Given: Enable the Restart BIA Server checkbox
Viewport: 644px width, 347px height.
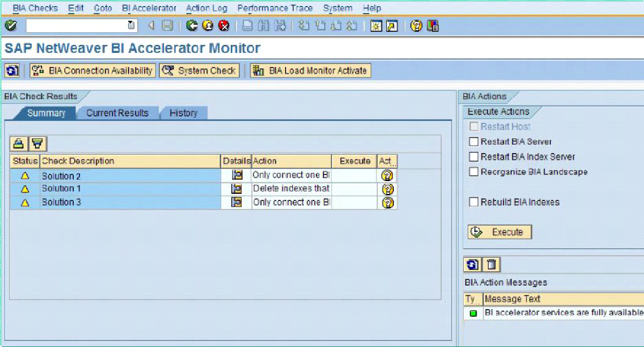Looking at the screenshot, I should coord(474,142).
